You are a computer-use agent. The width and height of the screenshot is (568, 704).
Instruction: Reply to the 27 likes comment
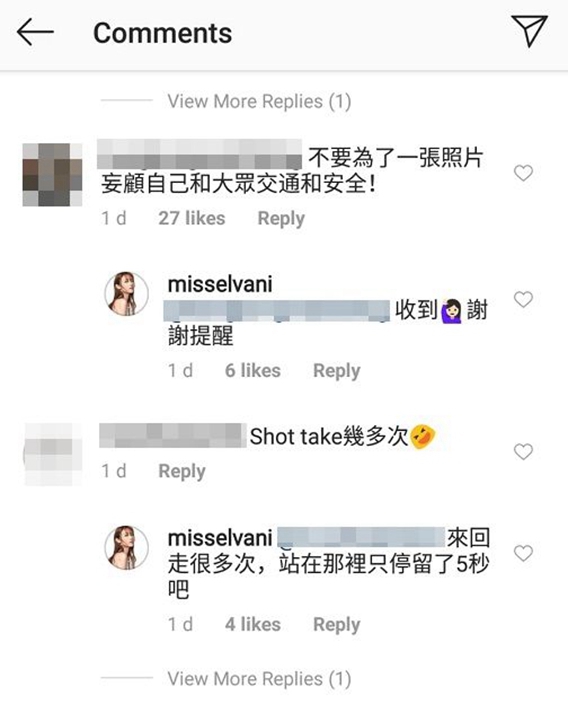[281, 219]
